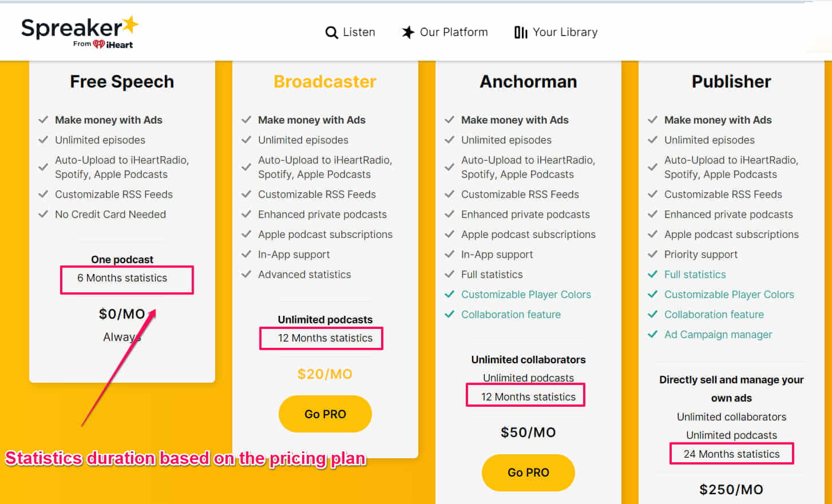
Task: Click 'Apple podcast subscriptions' in Anchorman
Action: [x=528, y=235]
